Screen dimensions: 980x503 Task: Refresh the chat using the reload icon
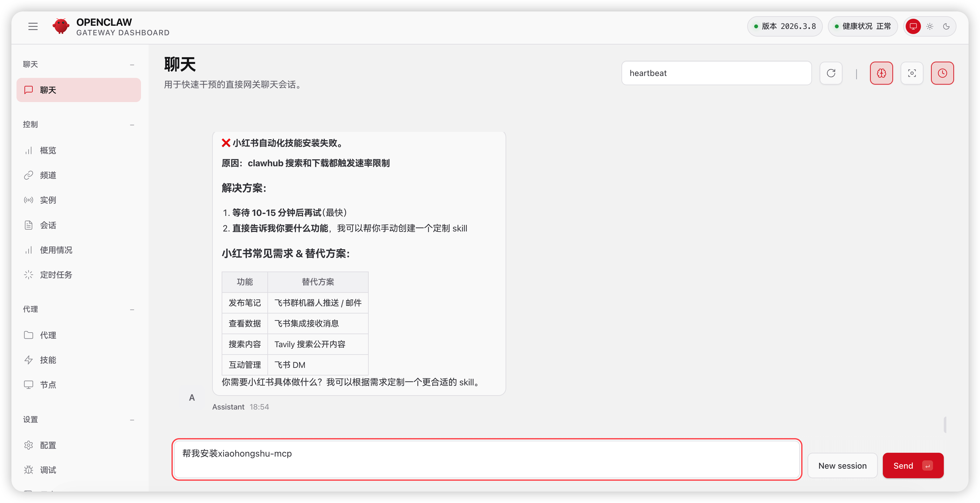point(831,73)
